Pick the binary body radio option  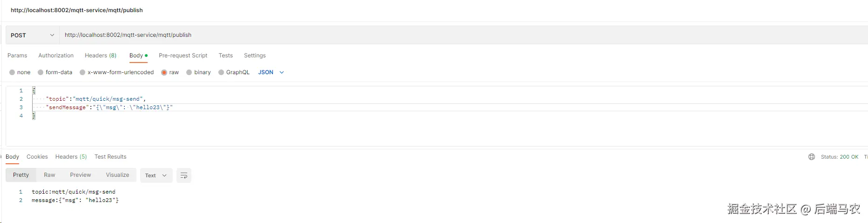[x=189, y=72]
